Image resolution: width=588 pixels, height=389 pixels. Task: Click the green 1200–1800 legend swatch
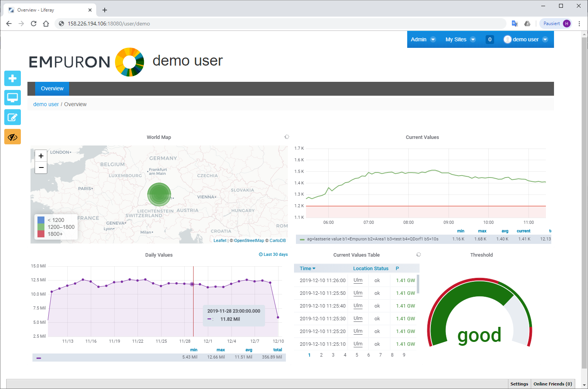[x=41, y=227]
